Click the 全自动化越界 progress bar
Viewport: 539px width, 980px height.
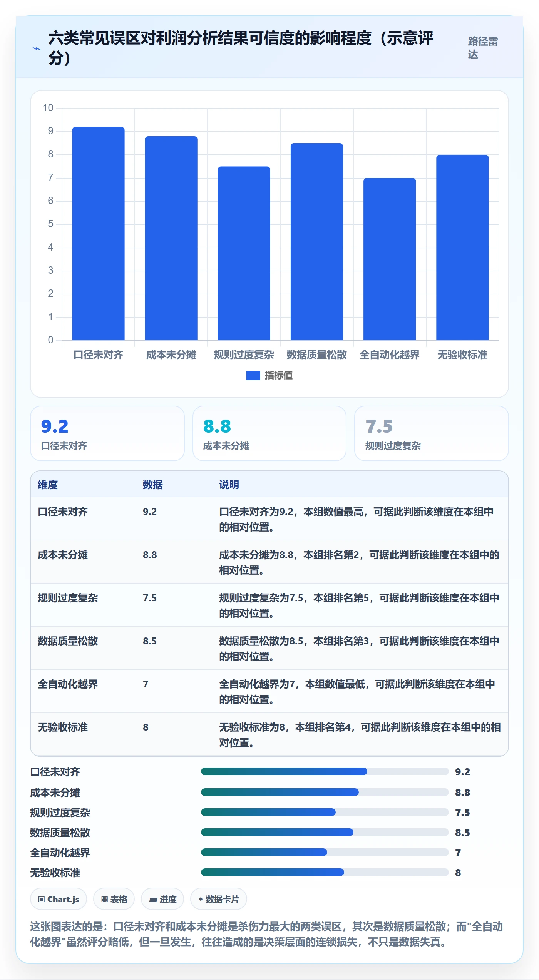(325, 852)
